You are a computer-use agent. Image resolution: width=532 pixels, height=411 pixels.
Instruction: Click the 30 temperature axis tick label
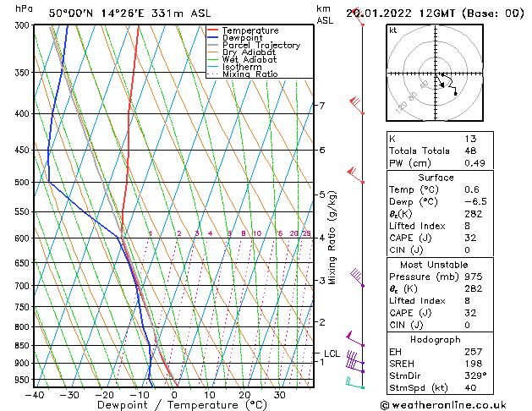[280, 395]
